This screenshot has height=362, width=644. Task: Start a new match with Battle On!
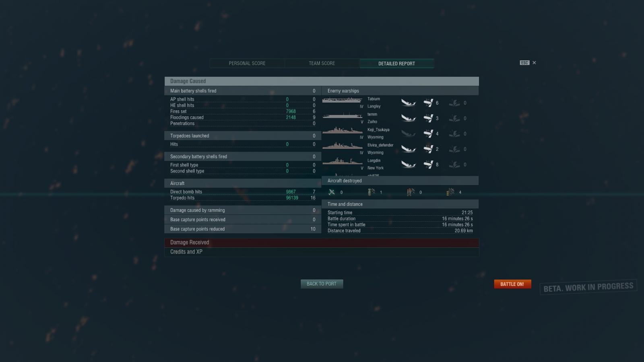512,284
